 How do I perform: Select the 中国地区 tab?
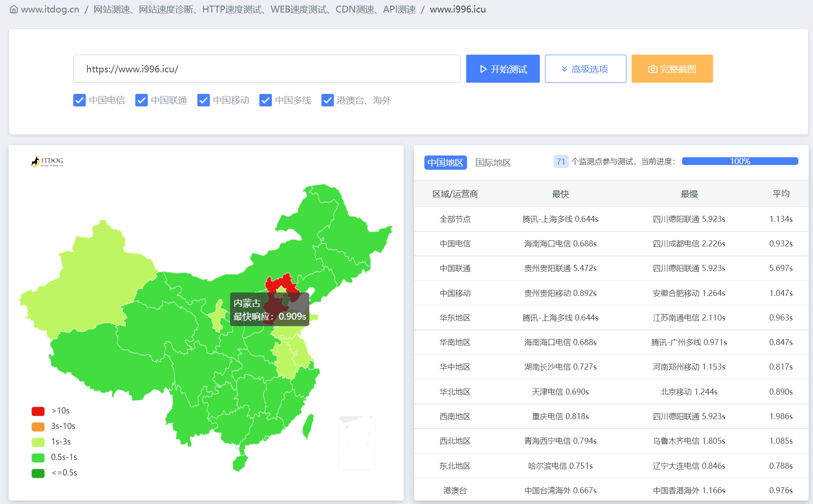coord(445,163)
